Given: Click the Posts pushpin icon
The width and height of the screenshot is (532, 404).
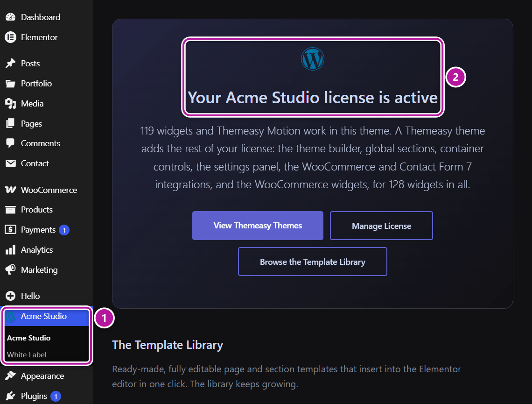Looking at the screenshot, I should click(x=11, y=63).
